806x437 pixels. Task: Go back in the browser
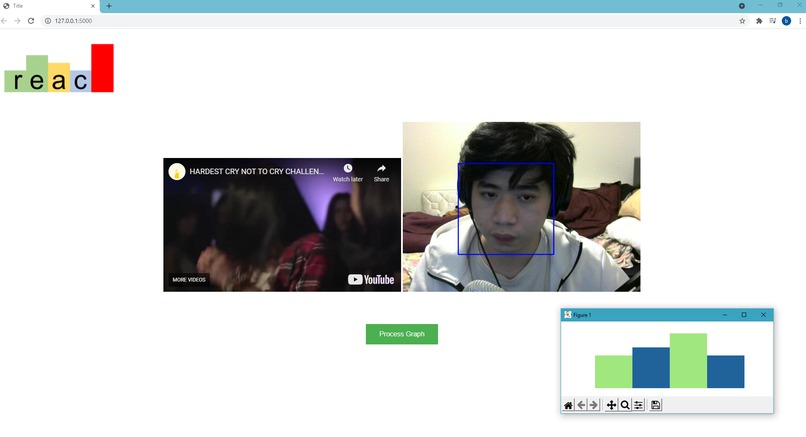point(5,21)
